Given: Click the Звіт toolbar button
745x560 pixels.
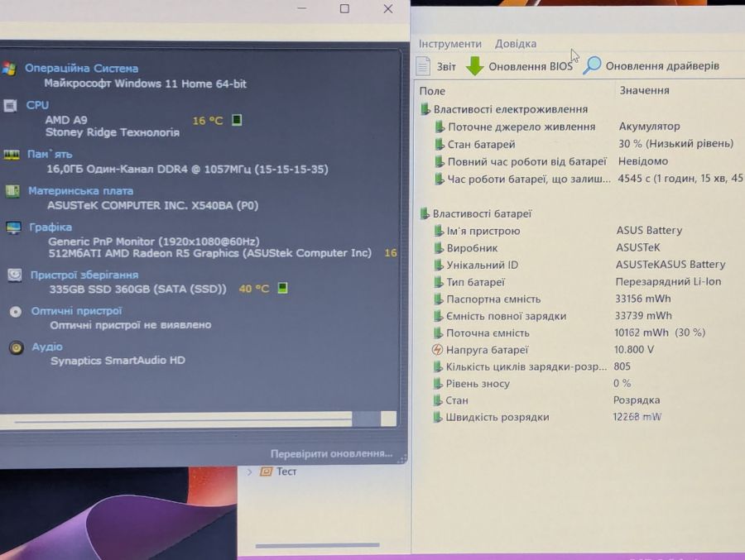Looking at the screenshot, I should tap(436, 66).
